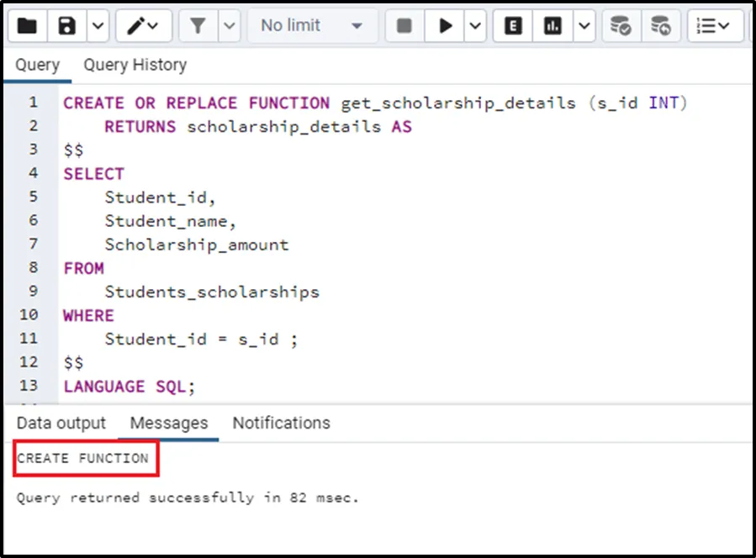
Task: Expand the Explain options dropdown arrow
Action: pos(584,26)
